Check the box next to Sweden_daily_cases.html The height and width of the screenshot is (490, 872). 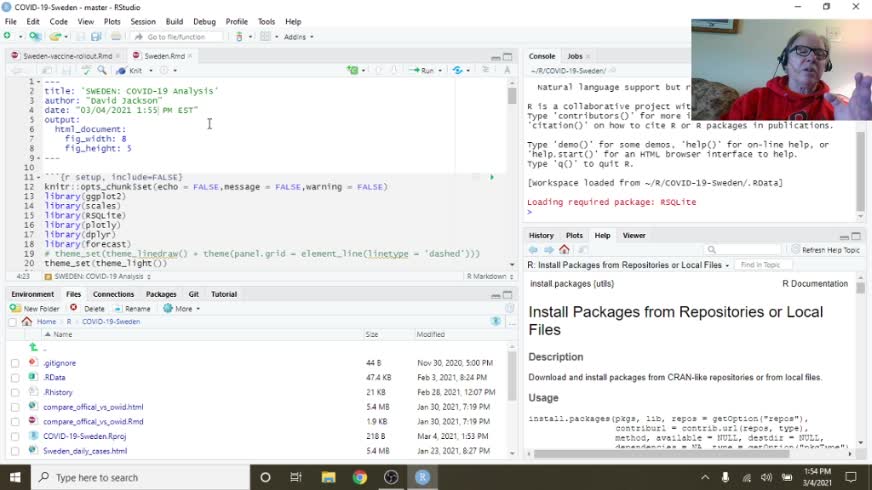point(15,451)
